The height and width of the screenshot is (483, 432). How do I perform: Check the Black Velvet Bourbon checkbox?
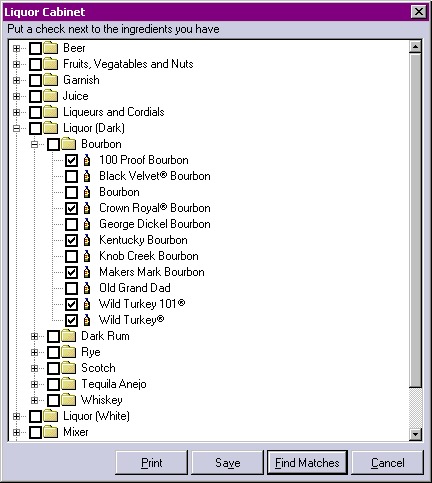(71, 176)
